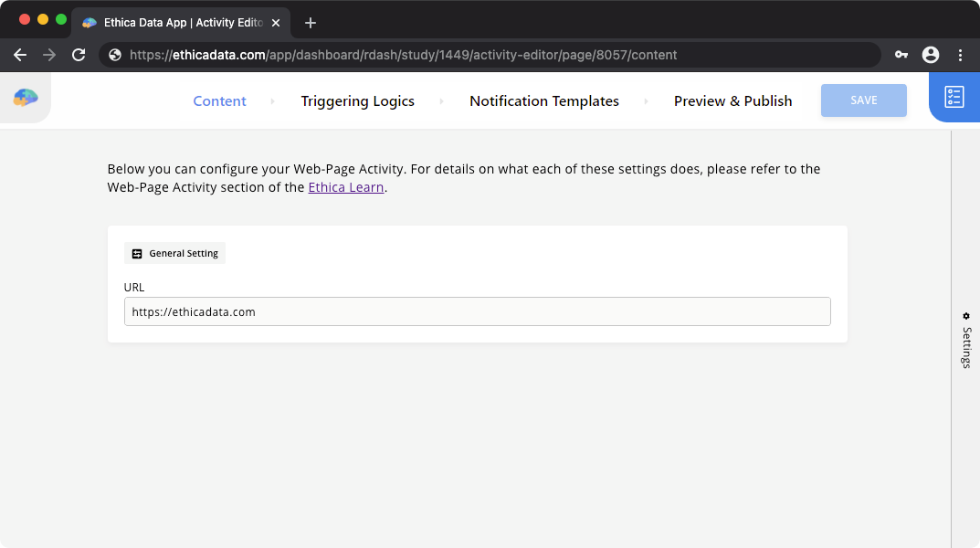Viewport: 980px width, 548px height.
Task: Click the yellow minimize window button
Action: [x=43, y=19]
